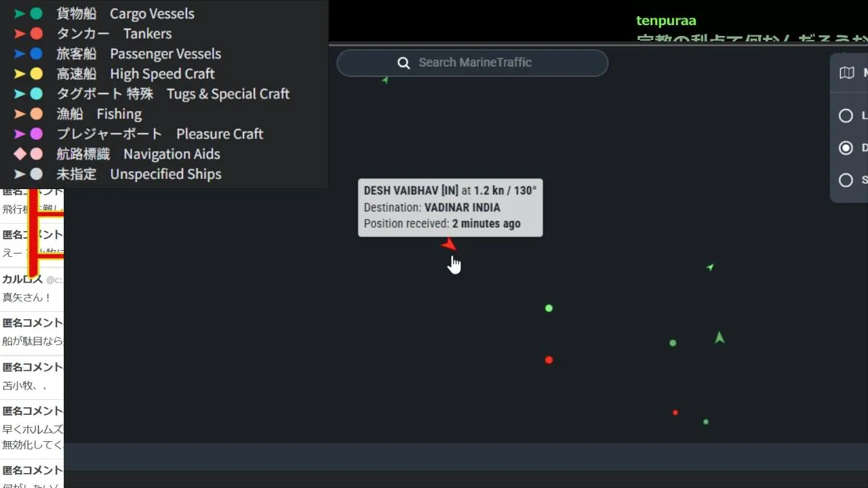Click the Unspecified Ships legend label
This screenshot has width=868, height=488.
(165, 174)
